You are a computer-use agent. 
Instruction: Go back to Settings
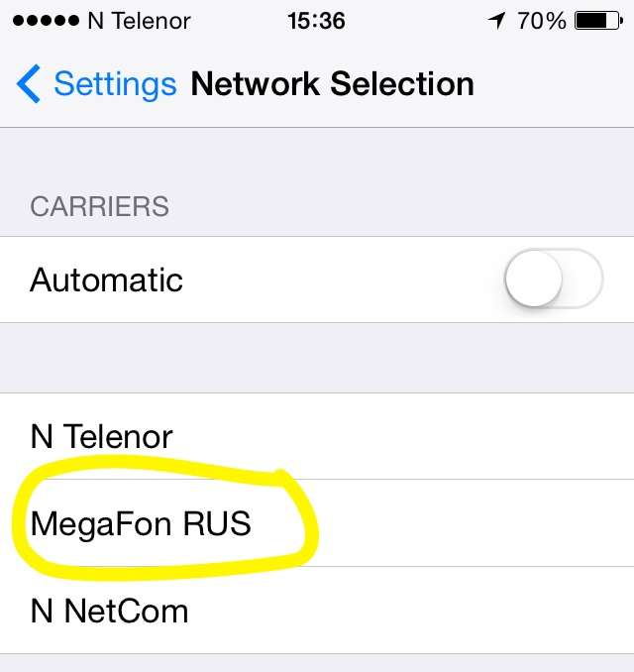click(x=115, y=84)
